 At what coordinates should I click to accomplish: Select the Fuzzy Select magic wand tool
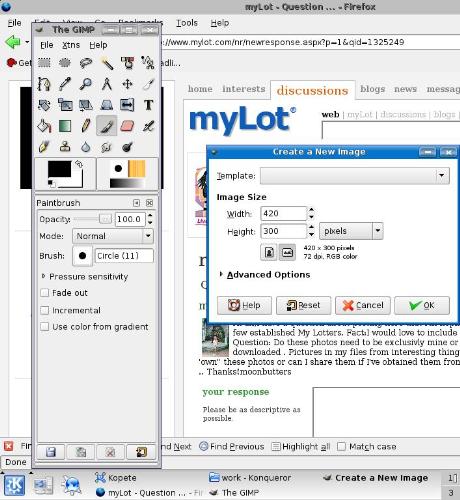click(x=107, y=63)
